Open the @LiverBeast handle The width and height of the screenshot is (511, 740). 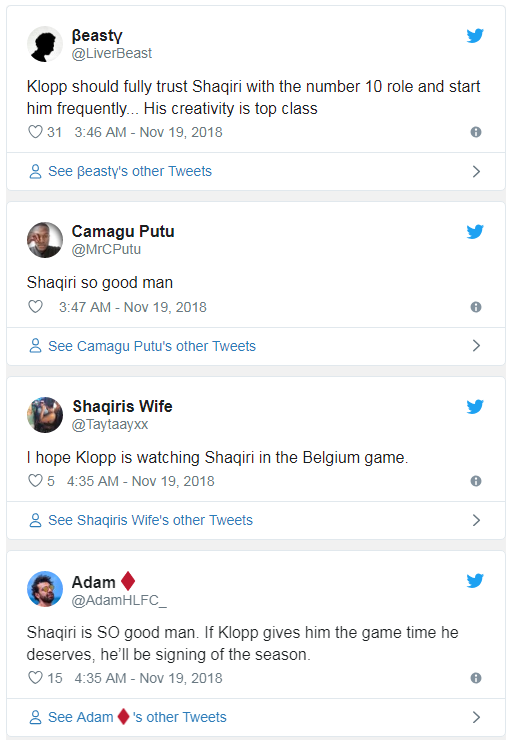(x=111, y=53)
